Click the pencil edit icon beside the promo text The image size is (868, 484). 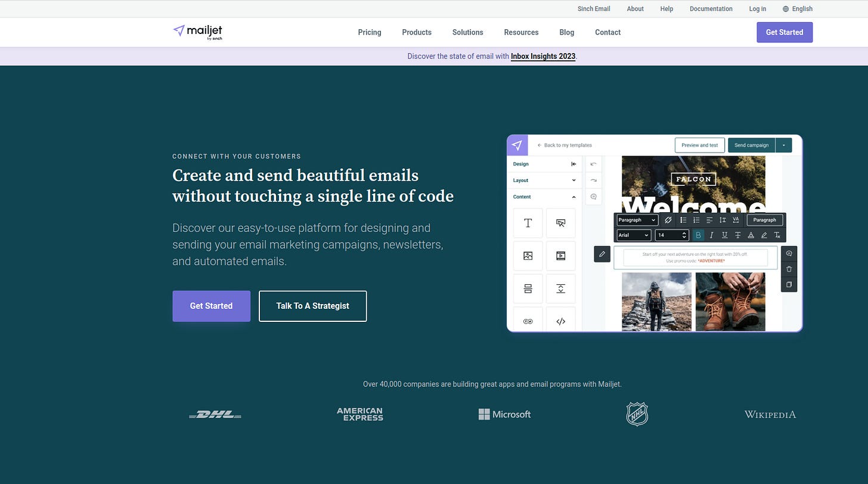pyautogui.click(x=602, y=254)
